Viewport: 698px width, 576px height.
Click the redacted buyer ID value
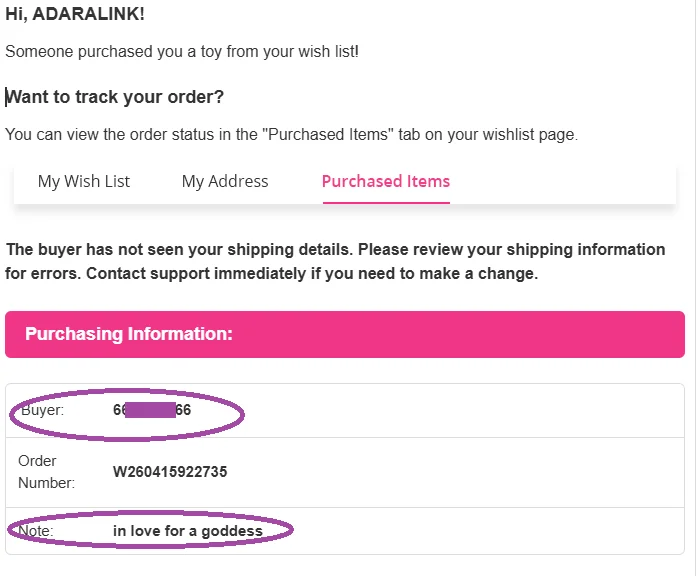pyautogui.click(x=152, y=410)
